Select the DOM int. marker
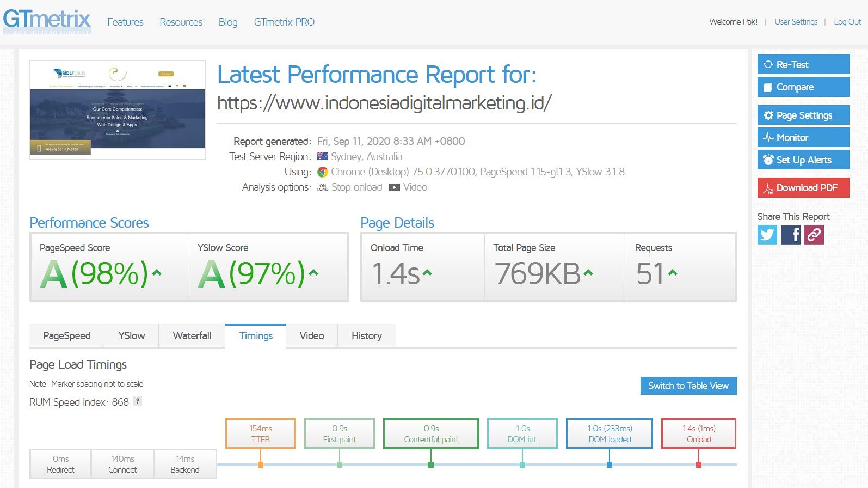 [x=522, y=434]
